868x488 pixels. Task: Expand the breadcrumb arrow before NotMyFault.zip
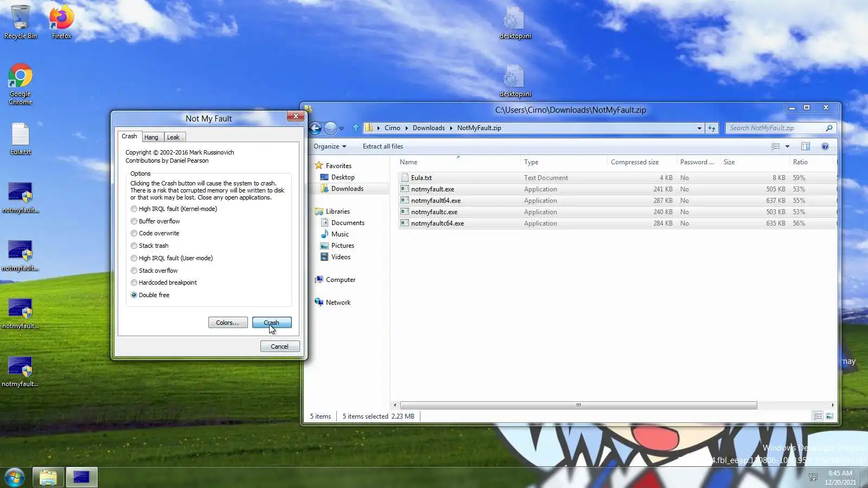451,128
